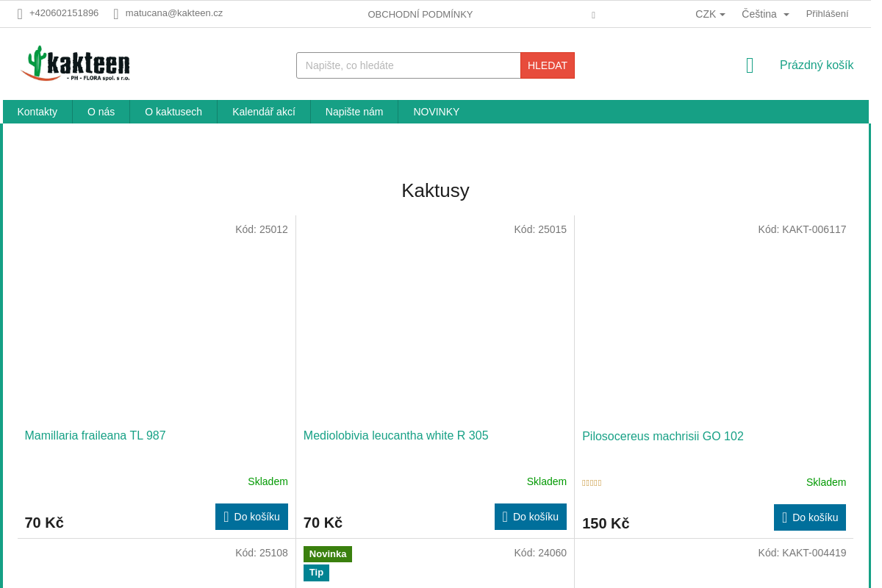Click the Novinka badge
Screen dimensions: 882x588
(328, 554)
